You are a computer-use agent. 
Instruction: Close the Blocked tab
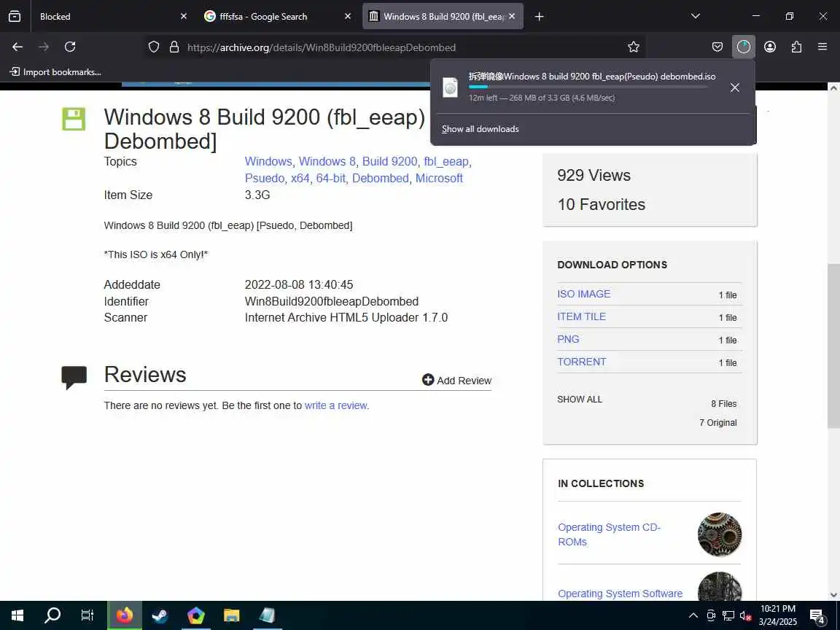(184, 17)
